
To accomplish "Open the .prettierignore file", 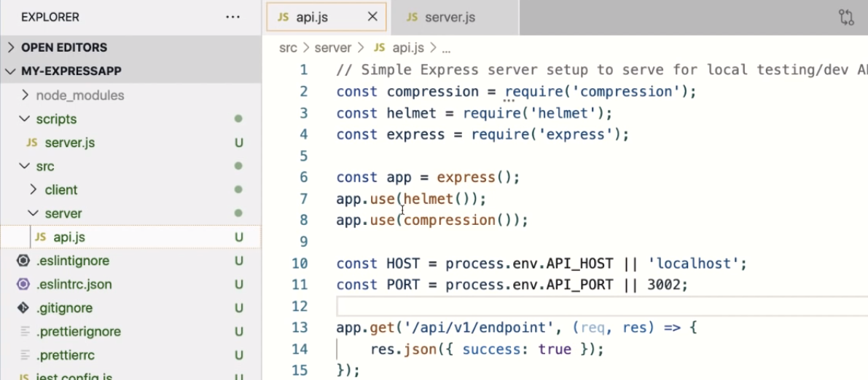I will 79,332.
